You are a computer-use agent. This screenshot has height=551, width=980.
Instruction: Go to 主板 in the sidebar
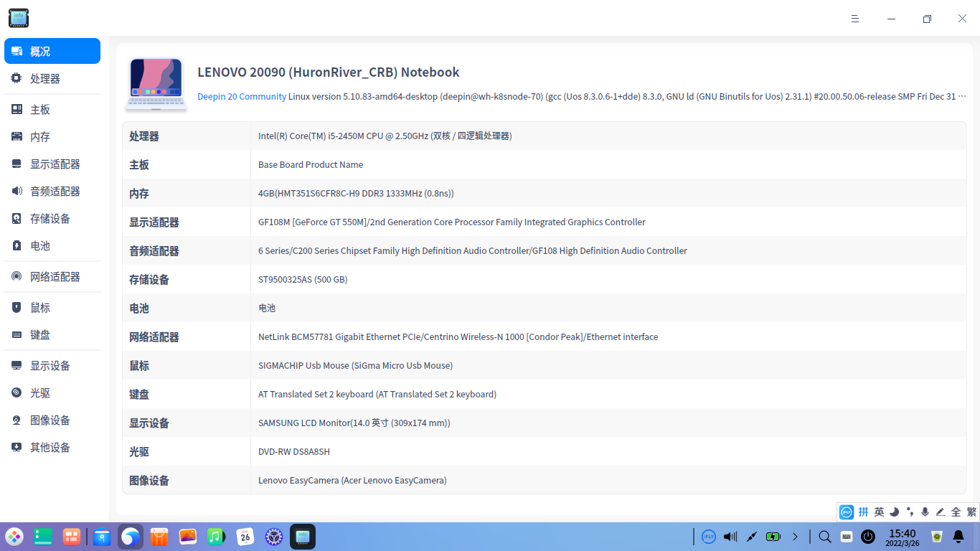tap(52, 109)
